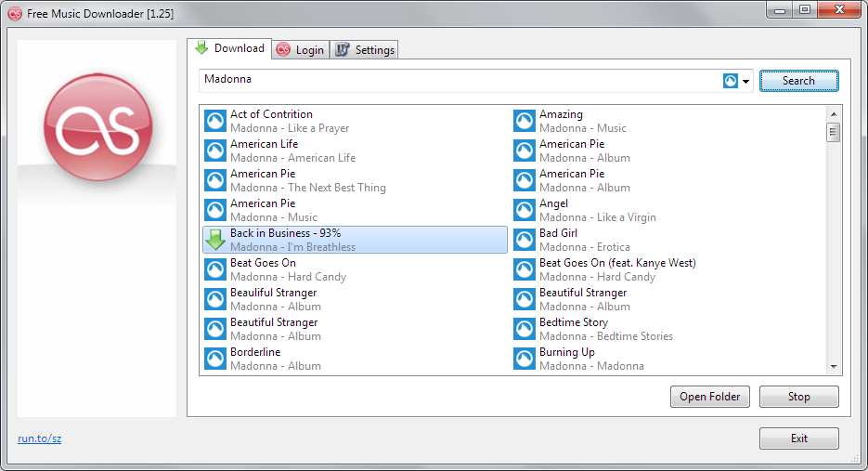Click the icon next to Bad Girl
868x471 pixels.
point(525,240)
